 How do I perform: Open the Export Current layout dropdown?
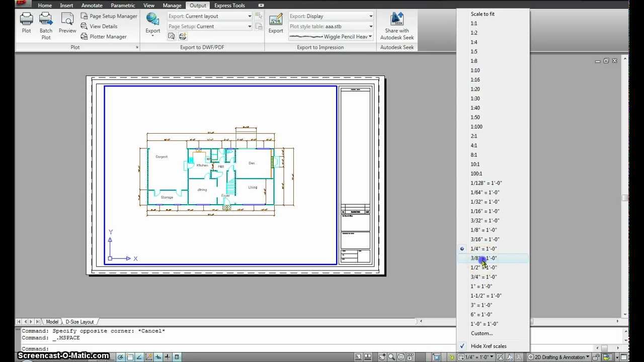click(x=210, y=16)
